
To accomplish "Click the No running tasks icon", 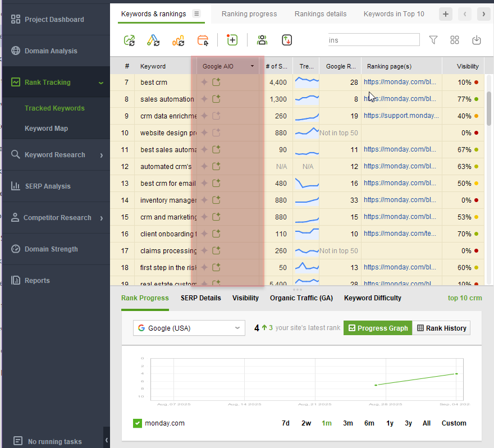I will pos(18,441).
